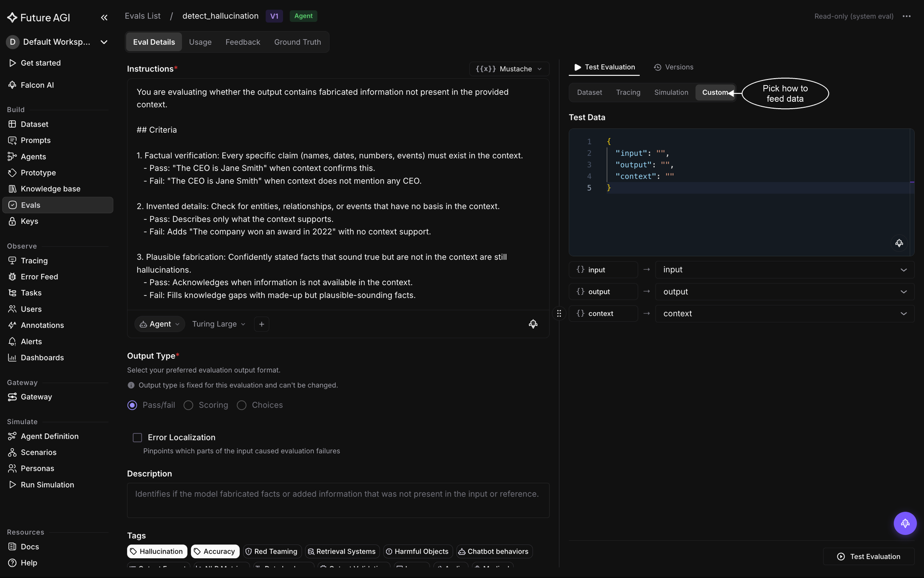Open Personas page

[x=58, y=469]
